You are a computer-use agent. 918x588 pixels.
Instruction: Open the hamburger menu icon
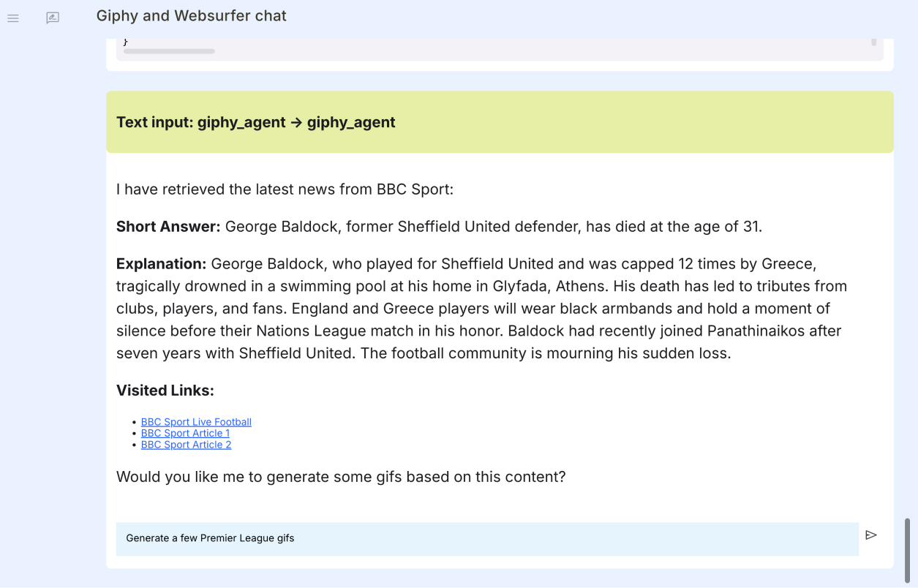point(13,18)
